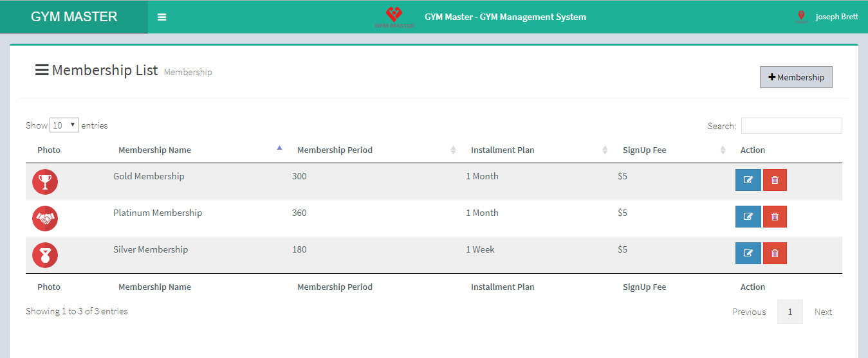Open the show entries dropdown

pyautogui.click(x=64, y=125)
